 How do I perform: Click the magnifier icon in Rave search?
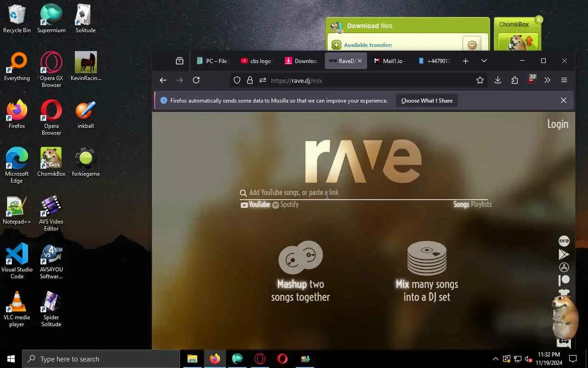point(243,193)
